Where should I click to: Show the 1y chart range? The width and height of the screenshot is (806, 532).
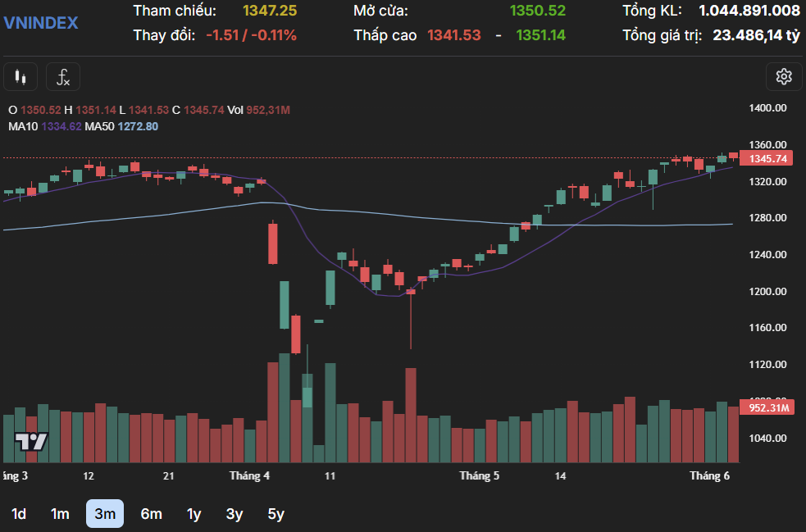(x=194, y=514)
